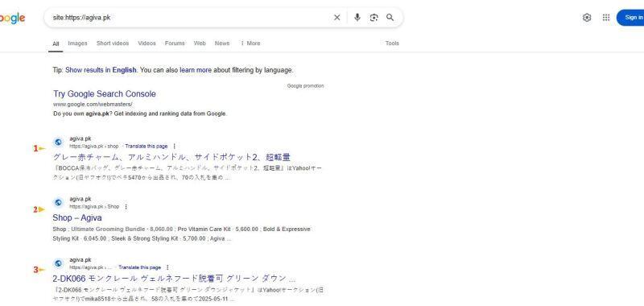Click Translate this page on the 2-DK066 result

139,267
